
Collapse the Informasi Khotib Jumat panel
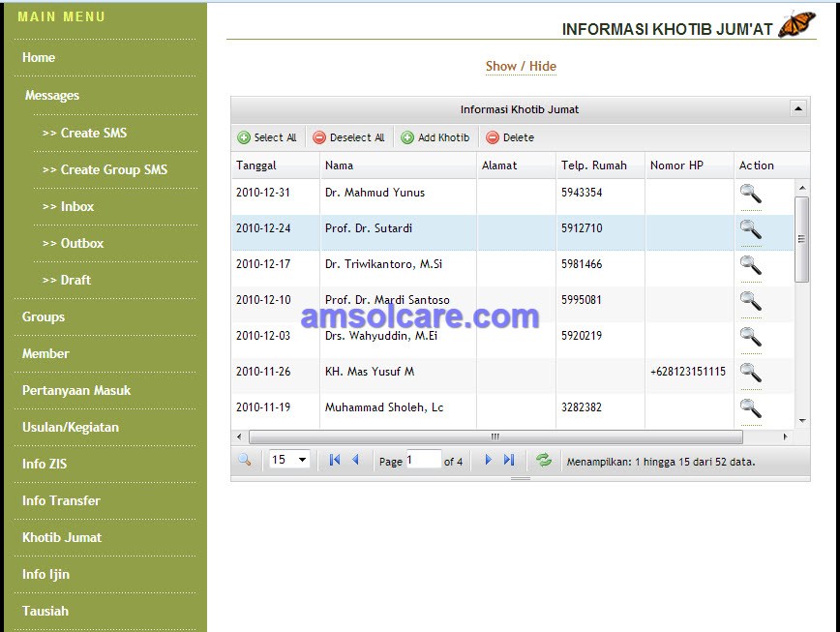point(798,108)
